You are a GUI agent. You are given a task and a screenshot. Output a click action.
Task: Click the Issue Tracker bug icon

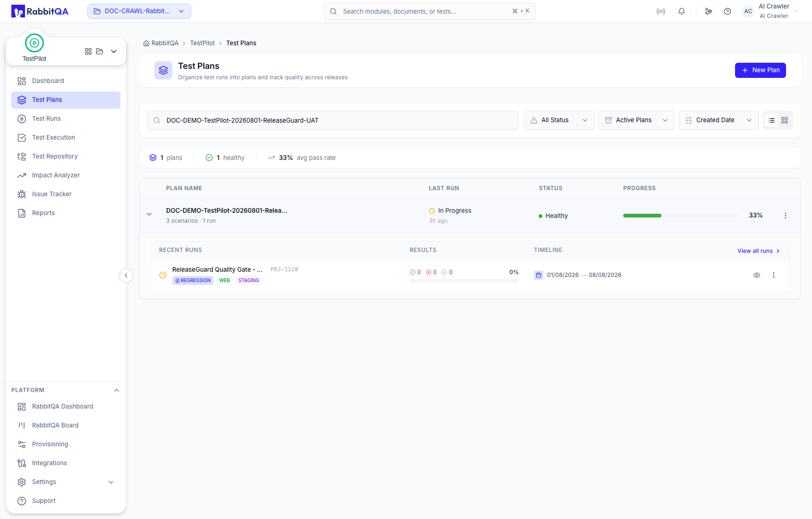tap(22, 194)
